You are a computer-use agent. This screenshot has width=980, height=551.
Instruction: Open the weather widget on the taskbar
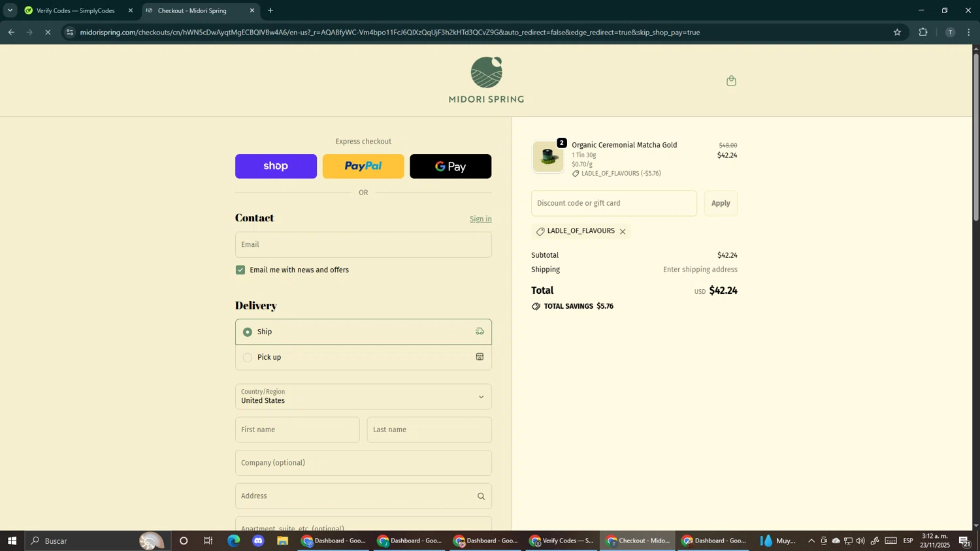click(x=777, y=541)
